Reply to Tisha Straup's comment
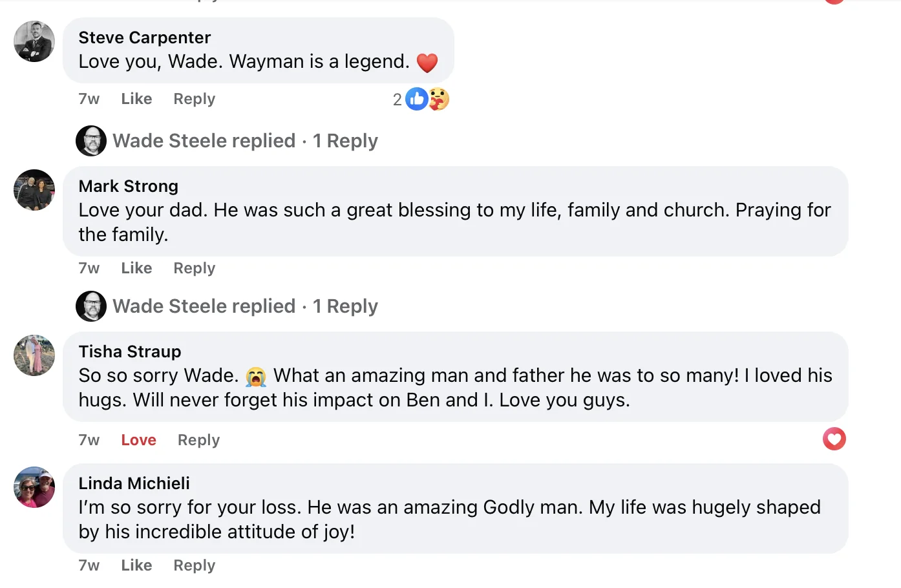Viewport: 901px width, 588px height. point(198,440)
